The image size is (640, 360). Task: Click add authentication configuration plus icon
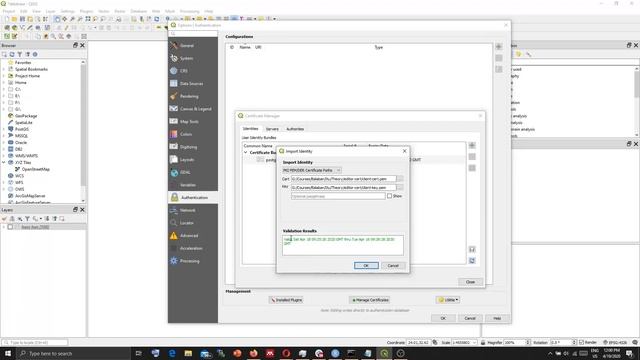click(499, 47)
